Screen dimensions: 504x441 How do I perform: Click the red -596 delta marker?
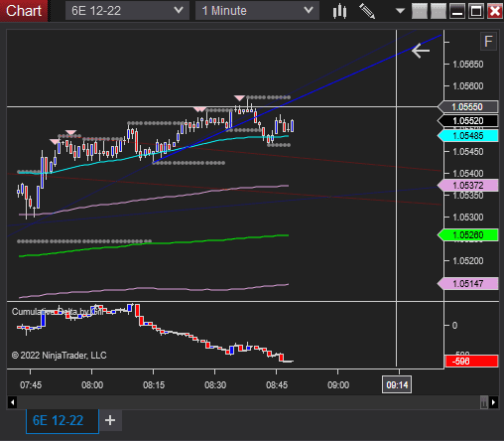[x=471, y=362]
